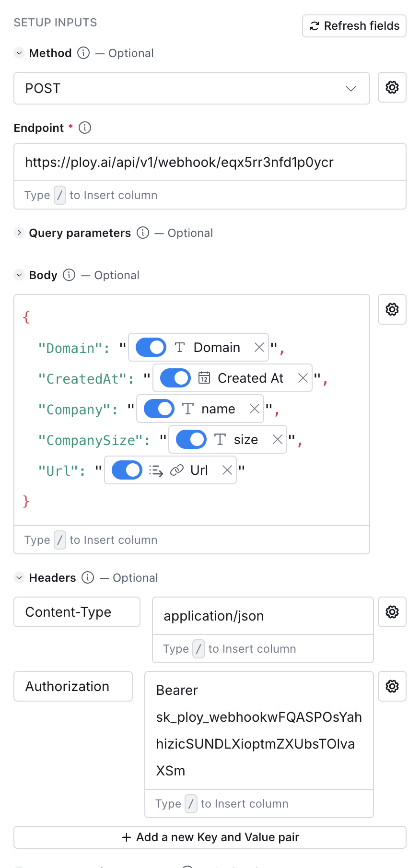Viewport: 420px width, 868px height.
Task: Click the Authorization header key field
Action: pos(73,686)
